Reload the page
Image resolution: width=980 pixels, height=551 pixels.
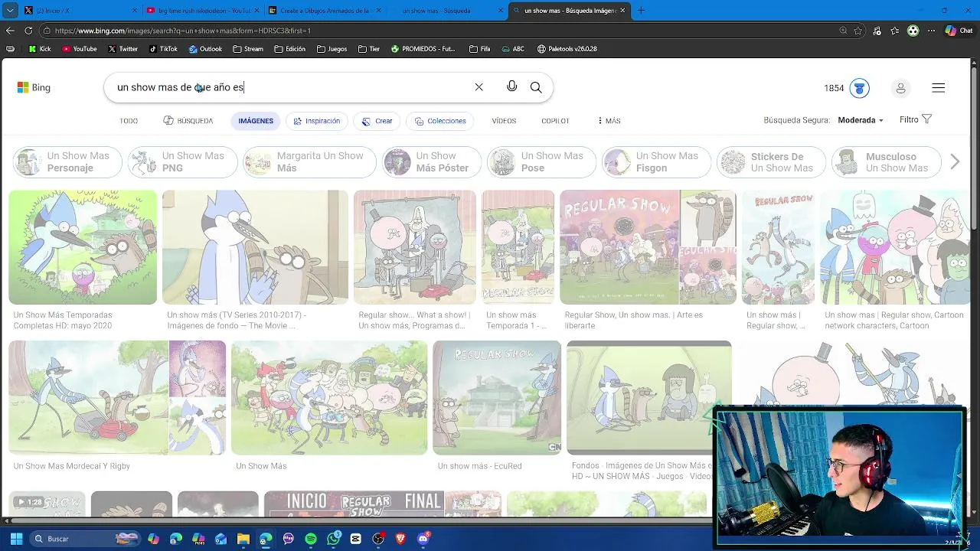28,31
